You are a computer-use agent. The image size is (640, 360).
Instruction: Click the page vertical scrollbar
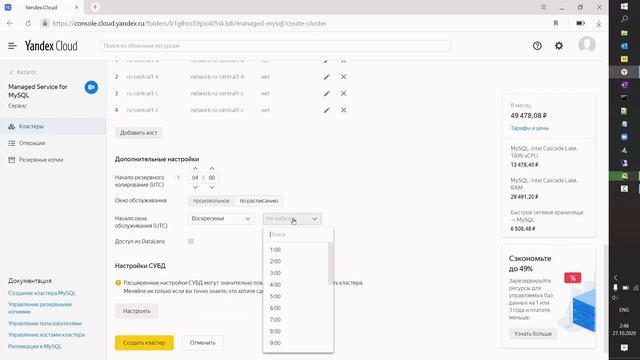(605, 298)
